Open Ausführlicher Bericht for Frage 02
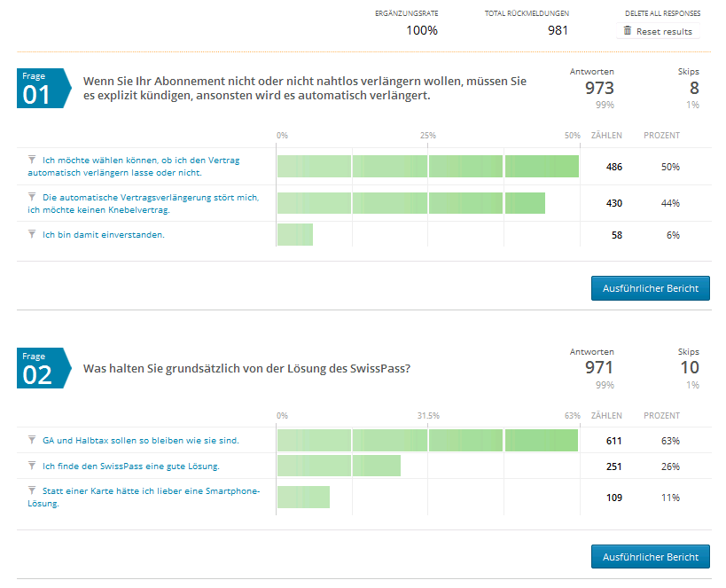 [650, 556]
